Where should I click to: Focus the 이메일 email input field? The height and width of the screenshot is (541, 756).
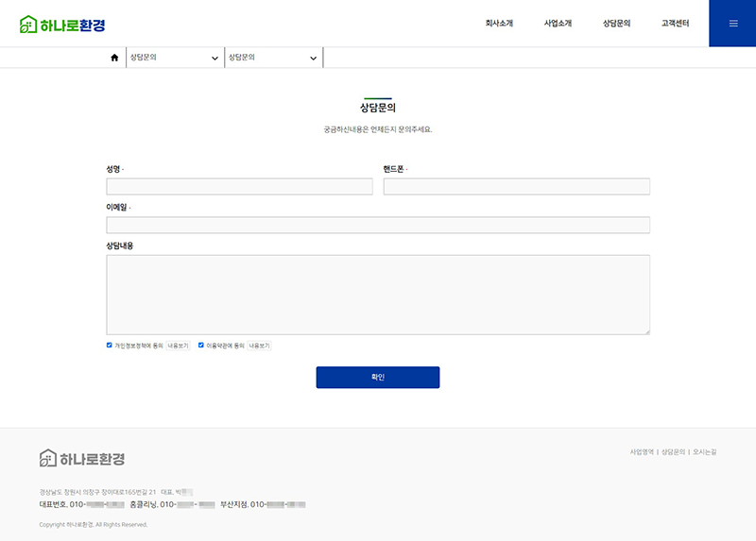click(378, 225)
